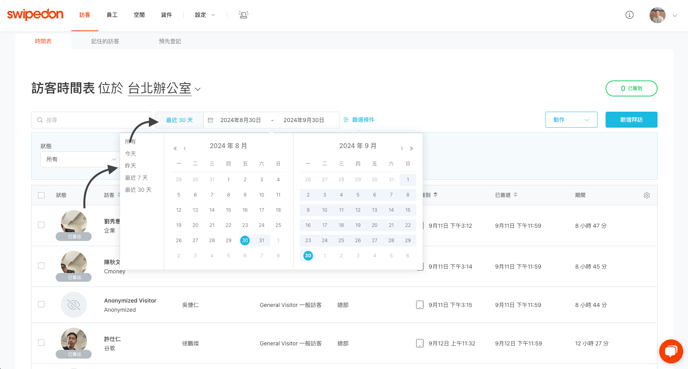The height and width of the screenshot is (369, 688).
Task: Select the 預先登記 sub-tab
Action: pyautogui.click(x=170, y=41)
